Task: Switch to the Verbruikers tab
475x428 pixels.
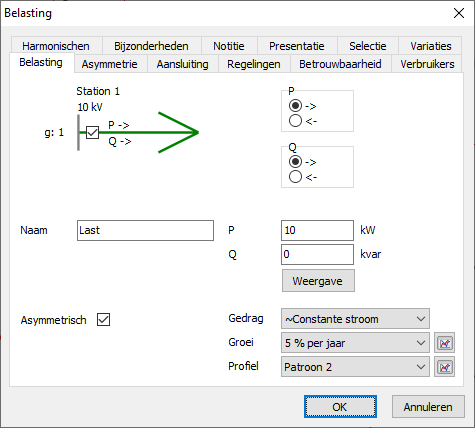Action: 427,64
